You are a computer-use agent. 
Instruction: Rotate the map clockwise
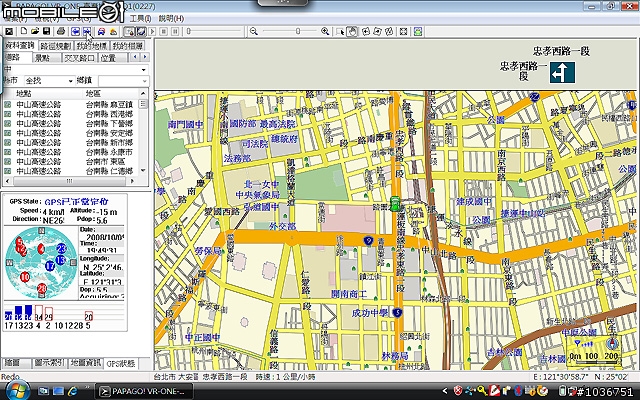(378, 31)
